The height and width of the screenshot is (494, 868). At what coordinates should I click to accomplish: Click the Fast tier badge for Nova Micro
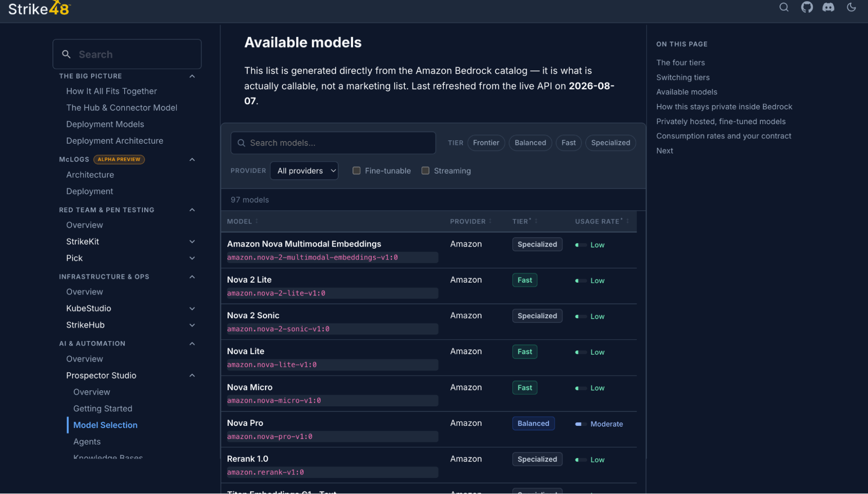point(525,388)
